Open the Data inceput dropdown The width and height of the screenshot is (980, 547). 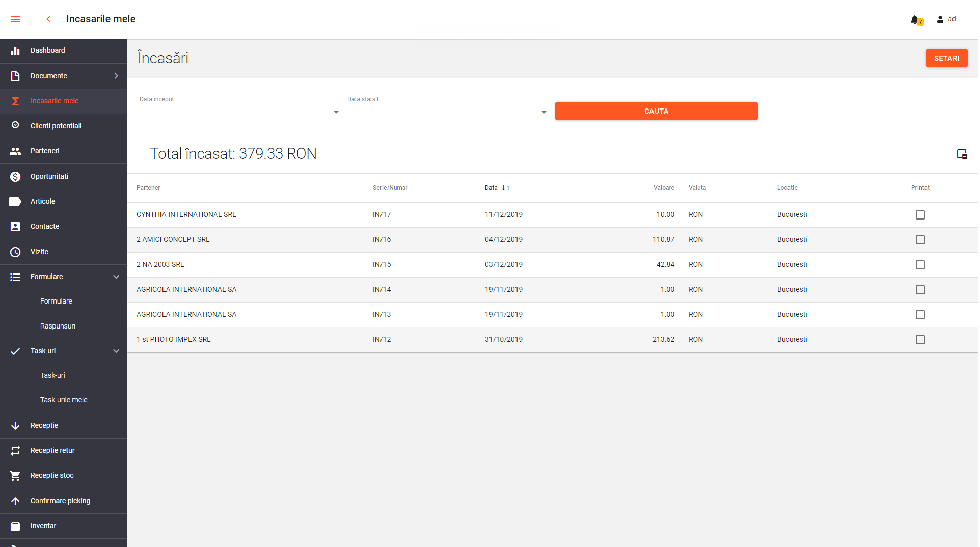coord(240,112)
